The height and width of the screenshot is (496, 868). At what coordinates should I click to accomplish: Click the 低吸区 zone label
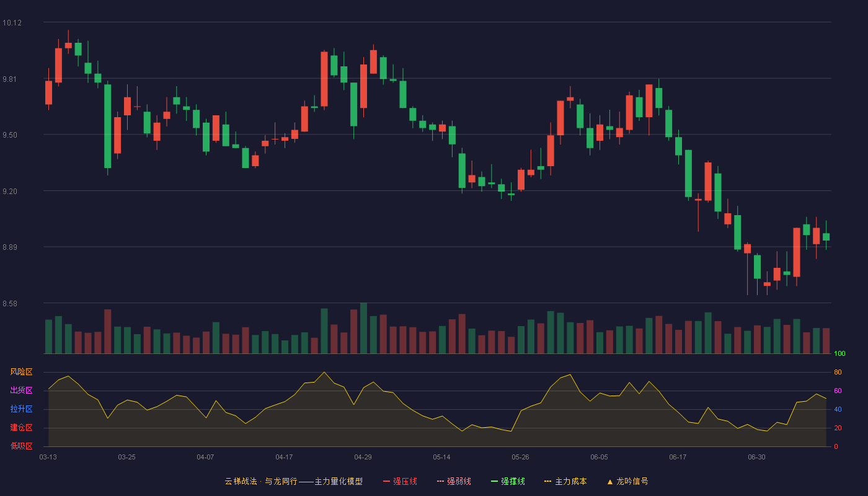point(21,446)
